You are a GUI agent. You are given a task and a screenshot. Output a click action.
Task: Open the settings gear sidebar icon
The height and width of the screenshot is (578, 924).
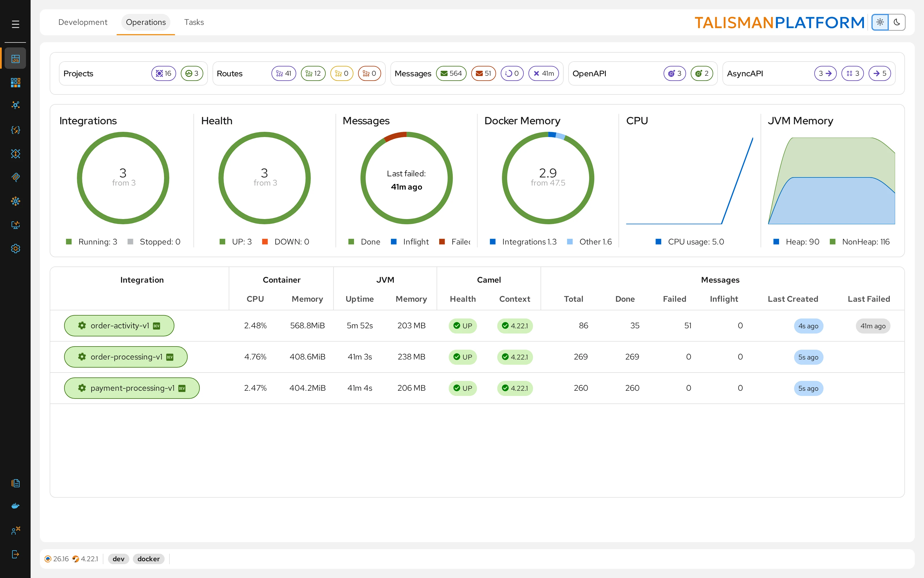(15, 249)
